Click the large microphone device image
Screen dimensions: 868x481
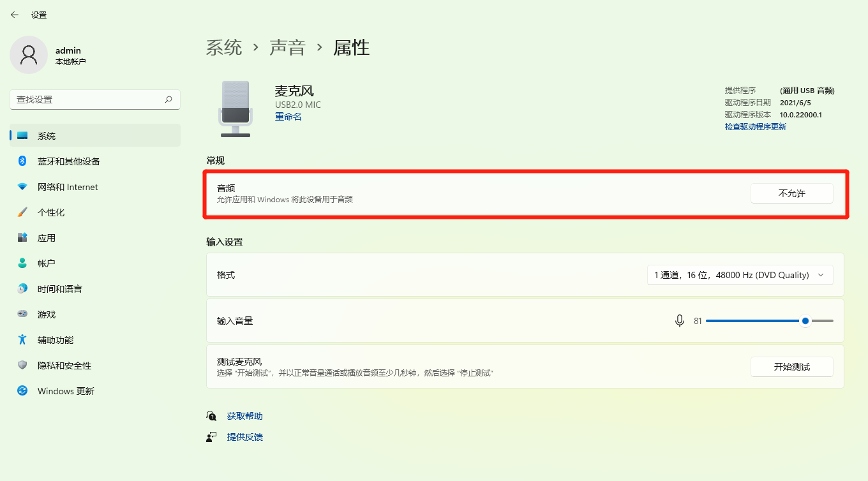coord(236,108)
